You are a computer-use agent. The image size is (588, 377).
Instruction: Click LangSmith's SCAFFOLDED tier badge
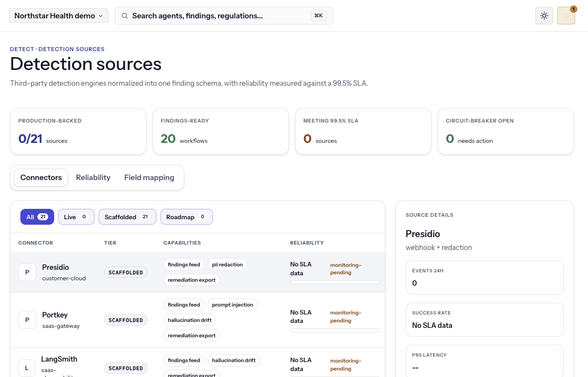pos(126,368)
